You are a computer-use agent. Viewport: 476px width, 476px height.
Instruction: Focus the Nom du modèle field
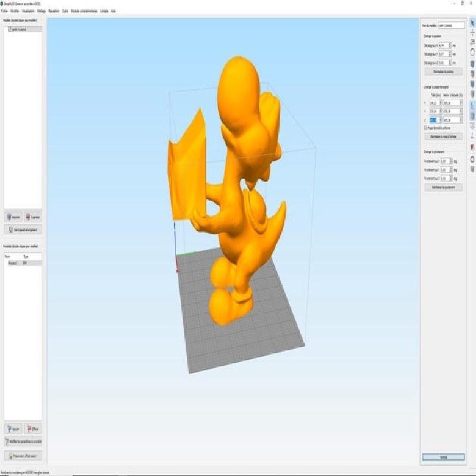451,26
